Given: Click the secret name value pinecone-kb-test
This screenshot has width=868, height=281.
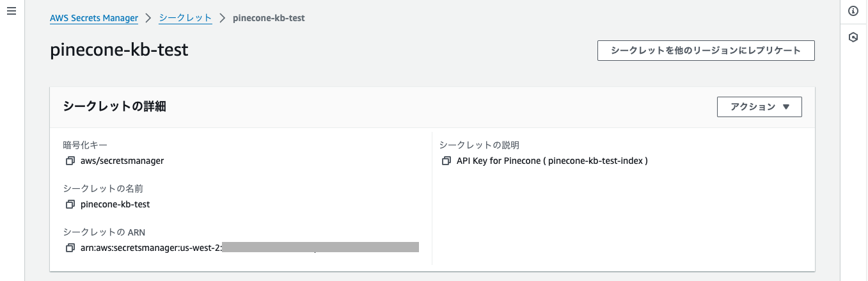Looking at the screenshot, I should tap(115, 205).
